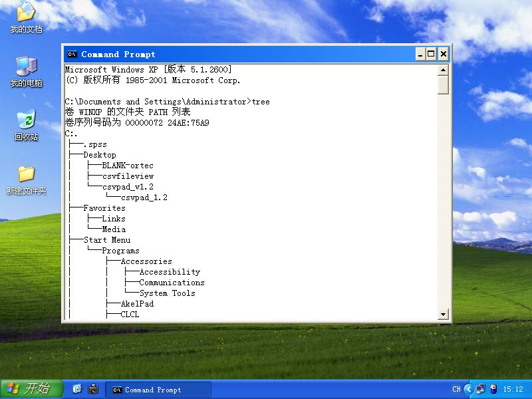Click the Start Menu entry

(x=107, y=240)
